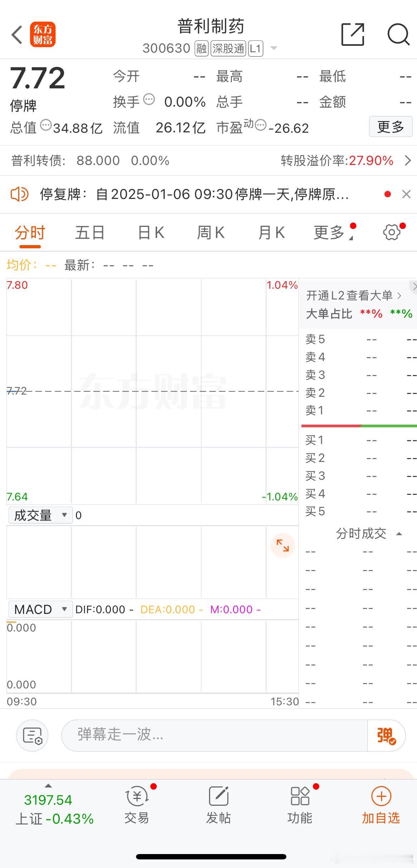The height and width of the screenshot is (868, 417).
Task: Read the 停复牌 suspension notice
Action: click(194, 194)
